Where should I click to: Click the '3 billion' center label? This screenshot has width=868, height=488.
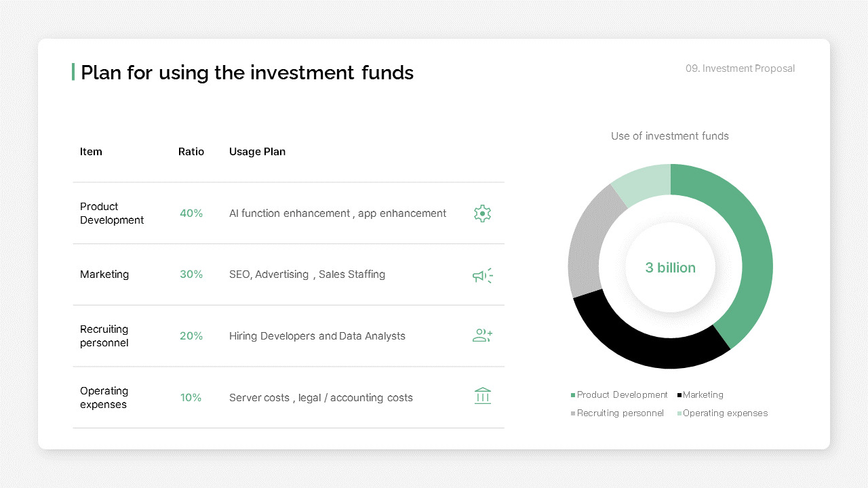tap(671, 268)
